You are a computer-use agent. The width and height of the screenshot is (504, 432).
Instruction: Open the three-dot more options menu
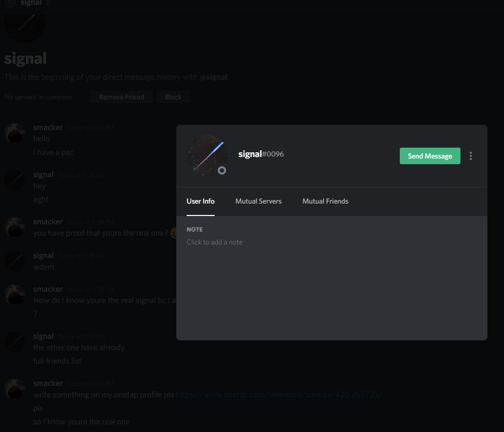471,156
